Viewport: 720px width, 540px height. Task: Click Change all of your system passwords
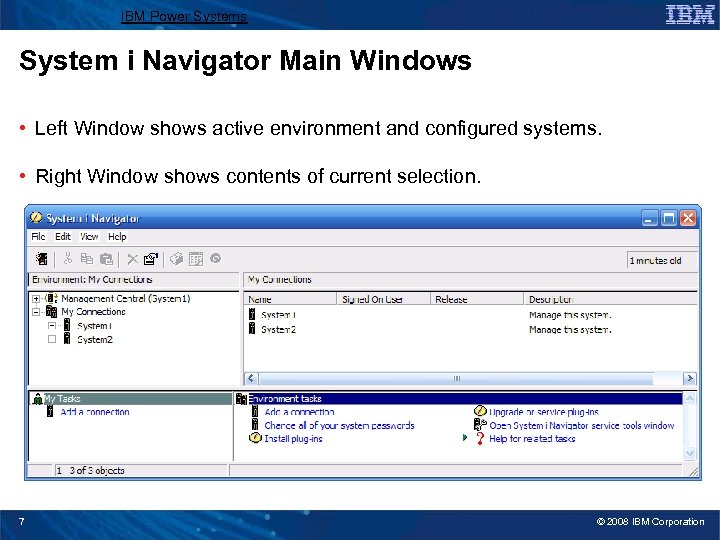339,426
